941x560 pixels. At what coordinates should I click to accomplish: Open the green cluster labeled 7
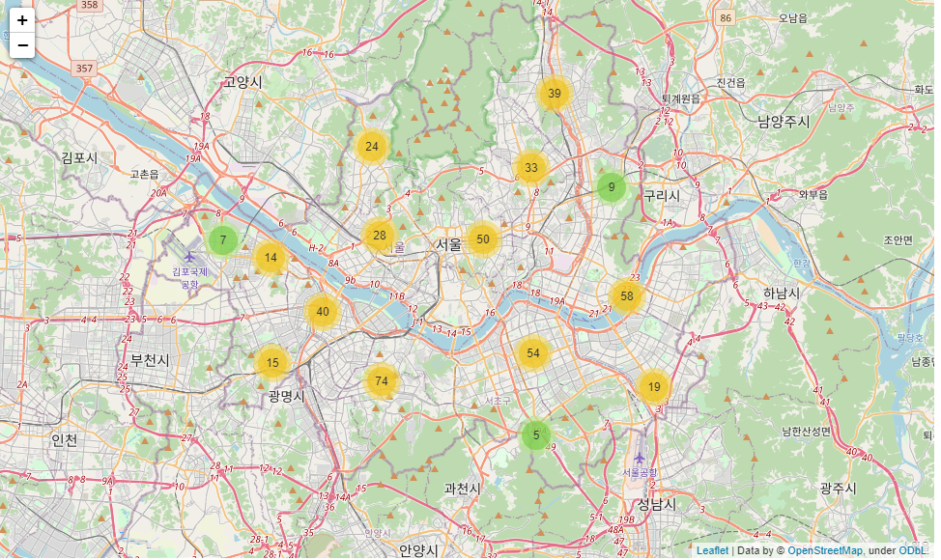click(x=223, y=240)
